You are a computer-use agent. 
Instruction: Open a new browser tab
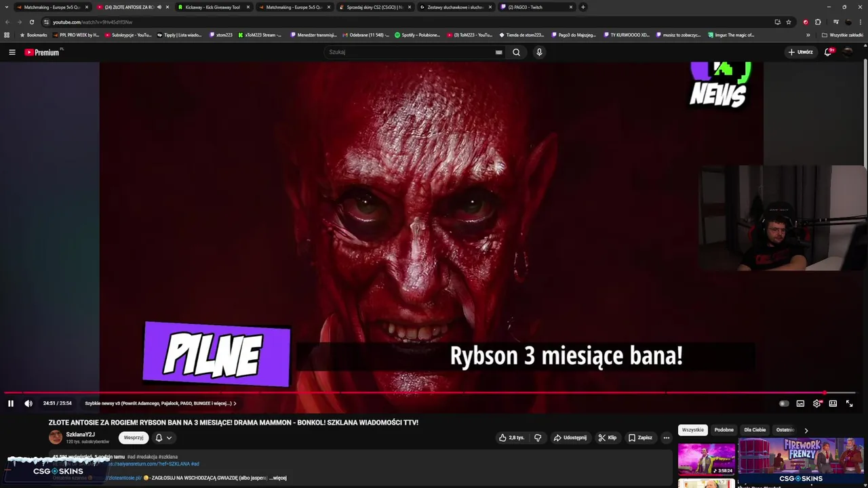point(583,7)
